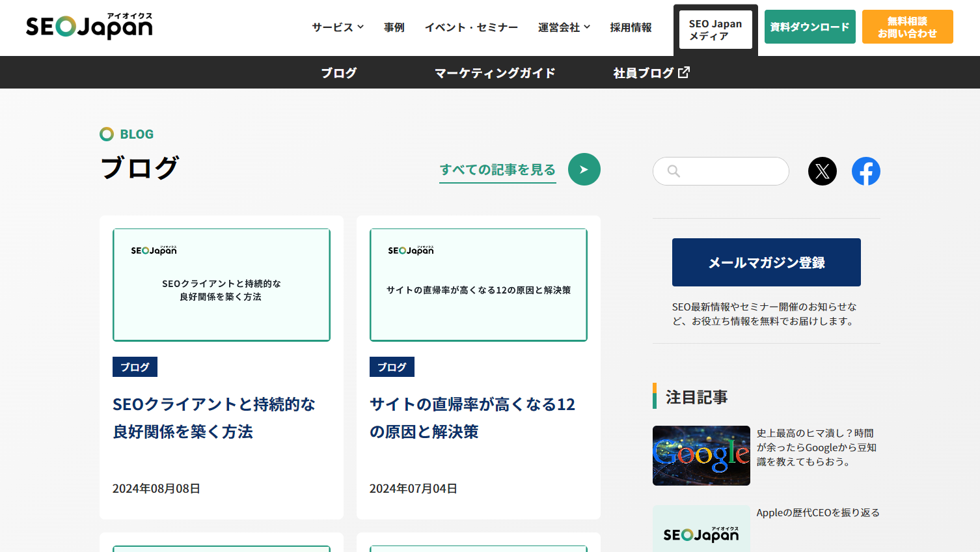Click the 資料ダウンロード button
The width and height of the screenshot is (980, 552).
[x=810, y=27]
